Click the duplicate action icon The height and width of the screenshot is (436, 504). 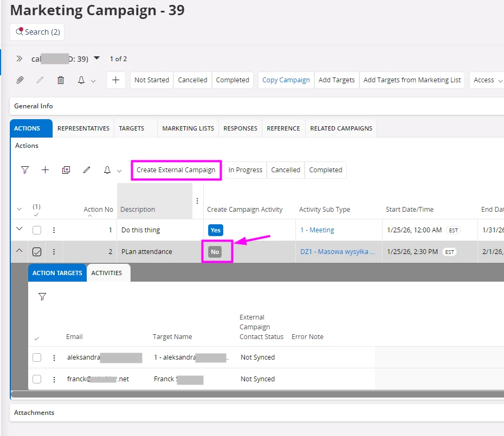click(x=66, y=170)
